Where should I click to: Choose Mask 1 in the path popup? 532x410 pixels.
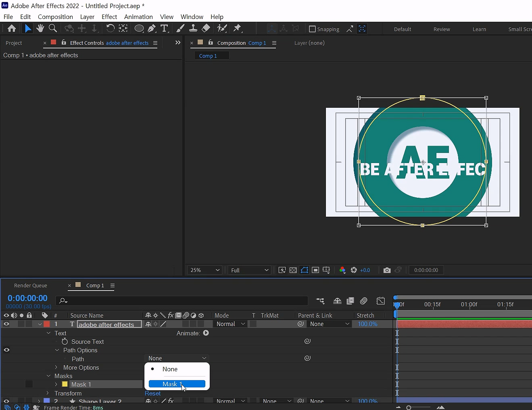point(177,384)
